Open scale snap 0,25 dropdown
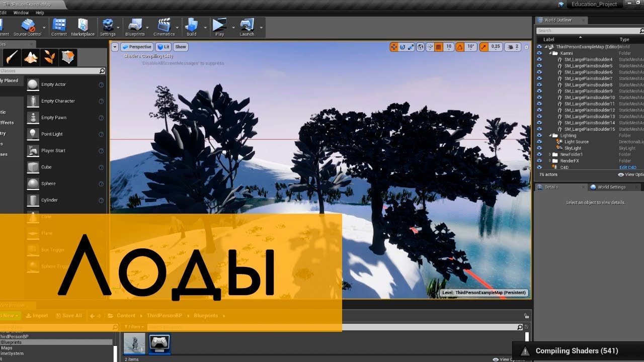Viewport: 644px width, 362px height. pos(496,47)
